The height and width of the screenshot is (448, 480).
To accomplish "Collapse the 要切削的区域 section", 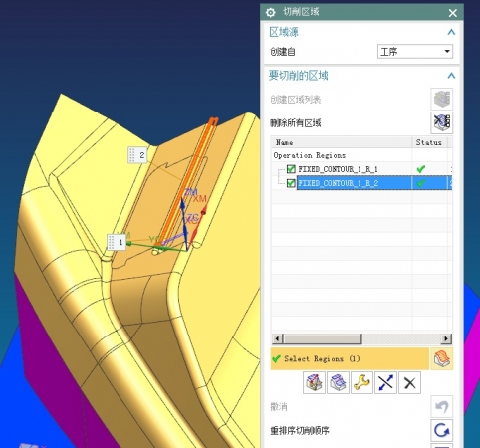I will pos(451,76).
